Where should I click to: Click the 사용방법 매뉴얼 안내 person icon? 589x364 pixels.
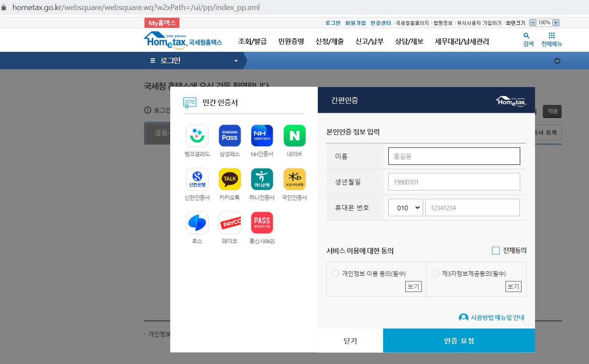click(464, 317)
